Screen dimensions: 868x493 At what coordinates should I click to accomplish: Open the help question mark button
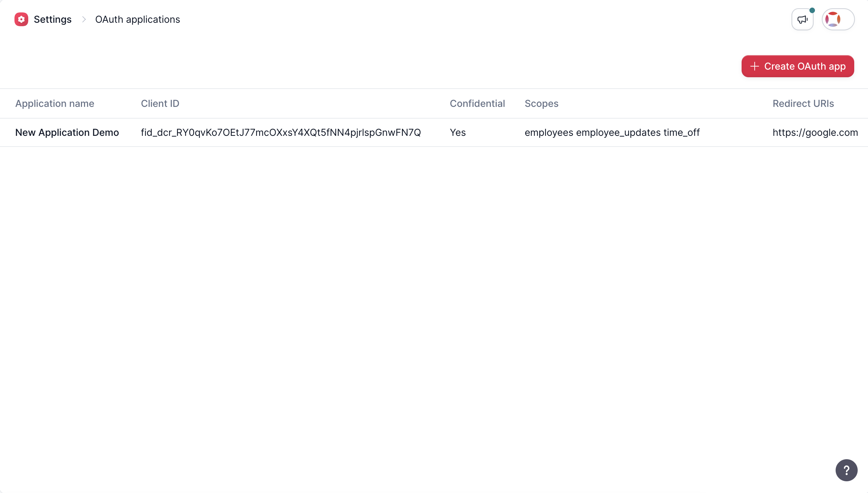coord(846,470)
